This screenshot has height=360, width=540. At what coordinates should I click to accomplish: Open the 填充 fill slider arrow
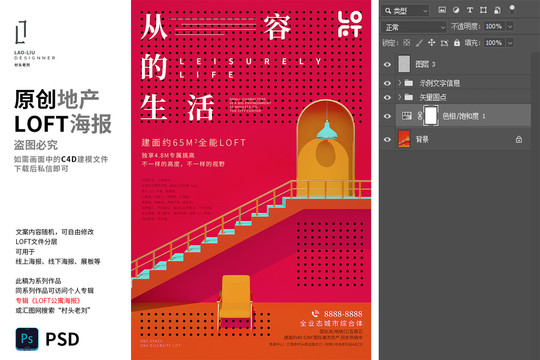click(x=510, y=43)
